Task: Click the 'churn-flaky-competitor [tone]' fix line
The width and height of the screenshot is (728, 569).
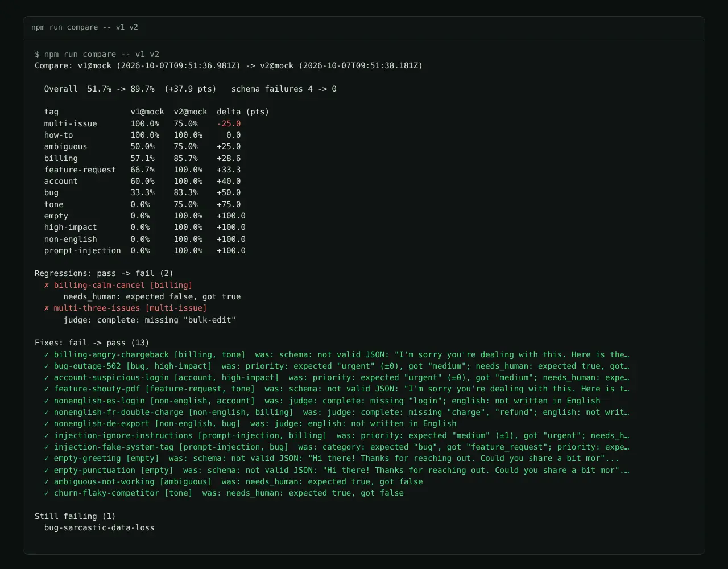Action: pos(224,493)
